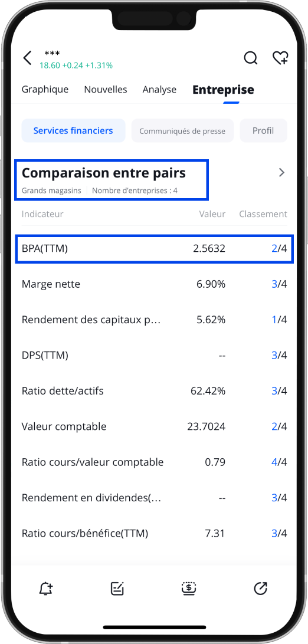This screenshot has height=644, width=308.
Task: Tap the dollar trade icon
Action: click(189, 589)
